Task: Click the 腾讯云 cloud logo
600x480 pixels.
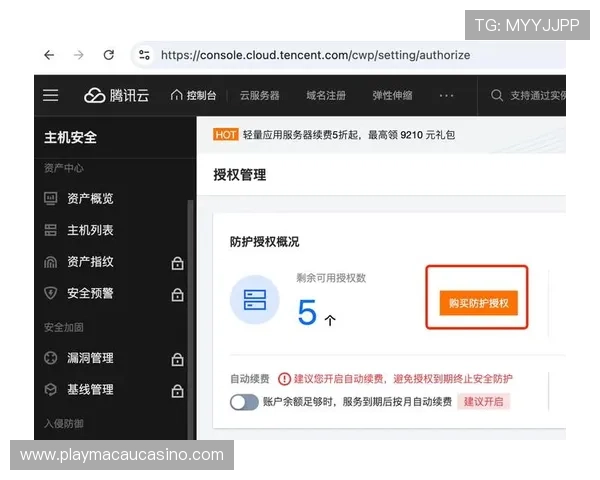Action: click(x=117, y=95)
